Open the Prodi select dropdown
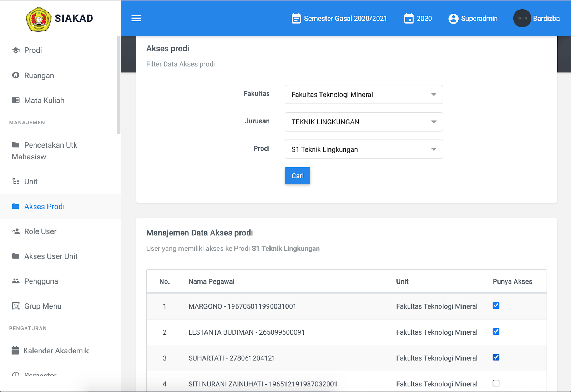The width and height of the screenshot is (571, 392). coord(364,149)
